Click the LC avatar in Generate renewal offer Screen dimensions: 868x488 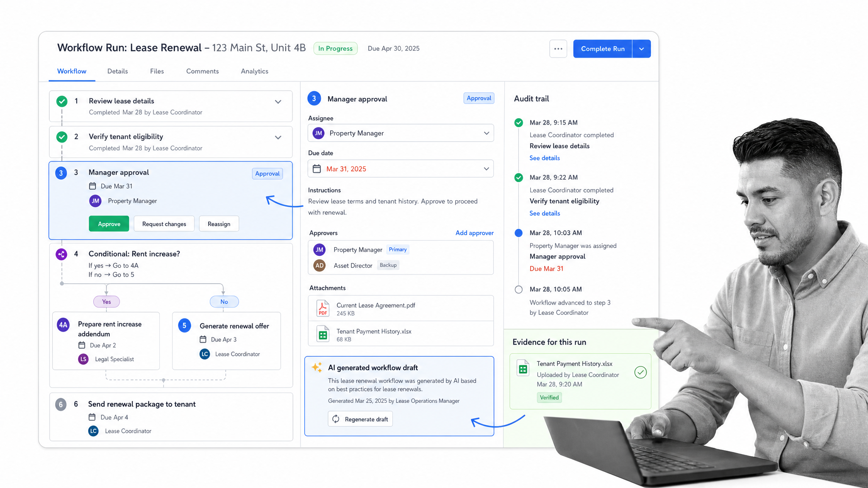click(x=205, y=354)
